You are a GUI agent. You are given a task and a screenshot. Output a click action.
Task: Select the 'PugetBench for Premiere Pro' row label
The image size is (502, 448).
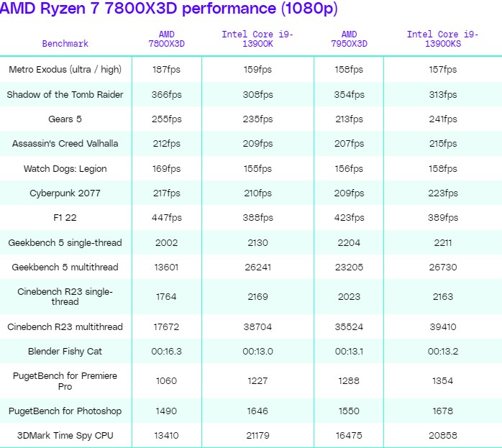coord(65,381)
